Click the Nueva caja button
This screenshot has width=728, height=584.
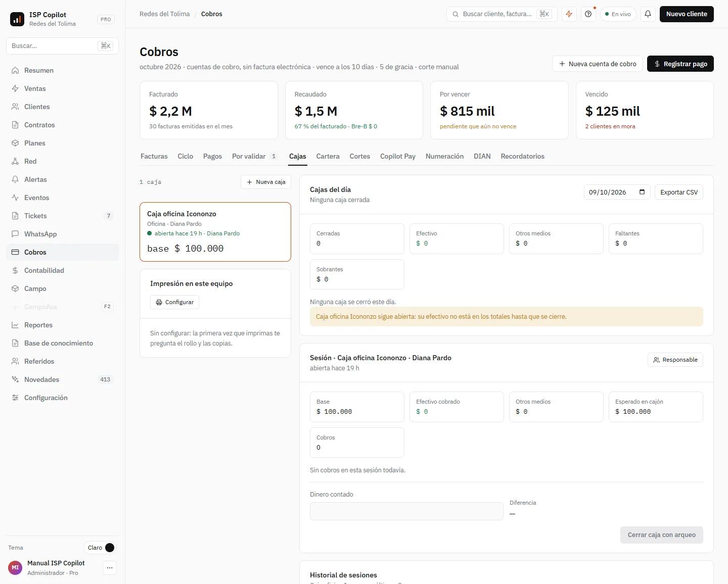click(266, 182)
